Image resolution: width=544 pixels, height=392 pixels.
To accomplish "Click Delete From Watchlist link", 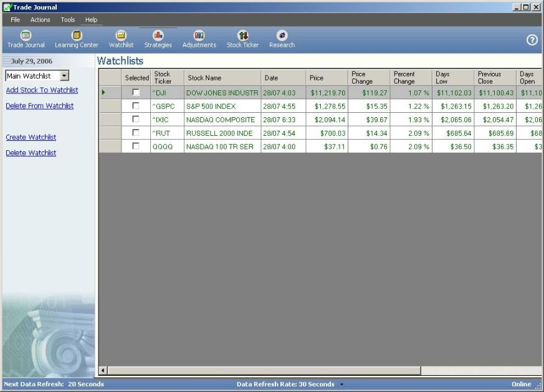I will pyautogui.click(x=39, y=106).
